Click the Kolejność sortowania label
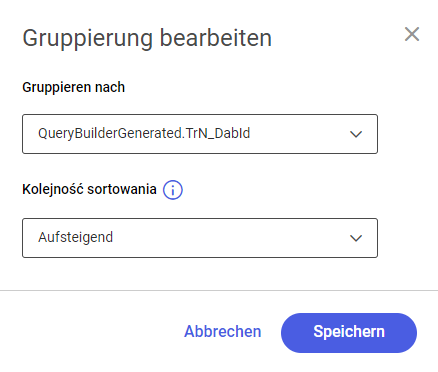Viewport: 438px width, 372px height. (x=89, y=189)
